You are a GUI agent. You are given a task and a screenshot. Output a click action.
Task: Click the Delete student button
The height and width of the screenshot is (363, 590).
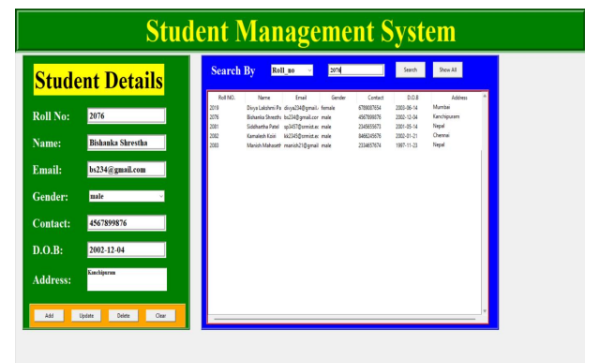tap(123, 315)
